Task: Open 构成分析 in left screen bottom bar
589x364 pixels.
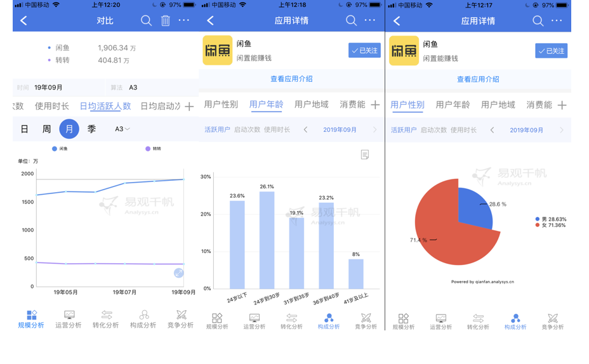Action: coord(143,320)
